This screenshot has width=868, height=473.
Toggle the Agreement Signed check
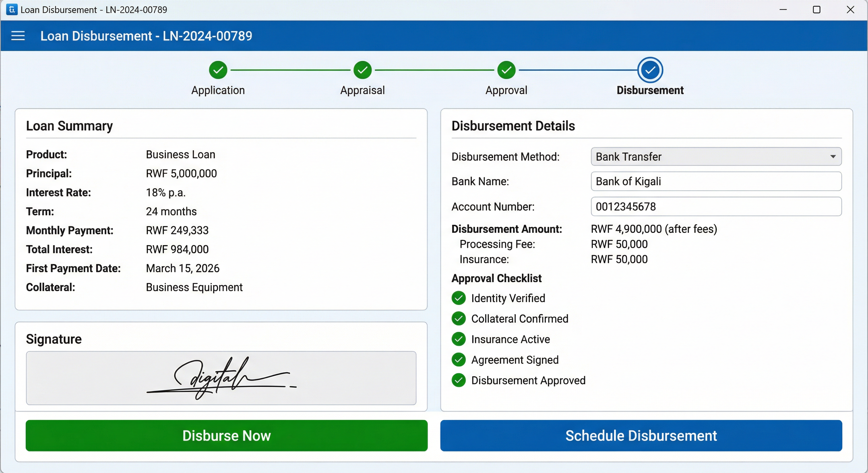click(x=459, y=360)
